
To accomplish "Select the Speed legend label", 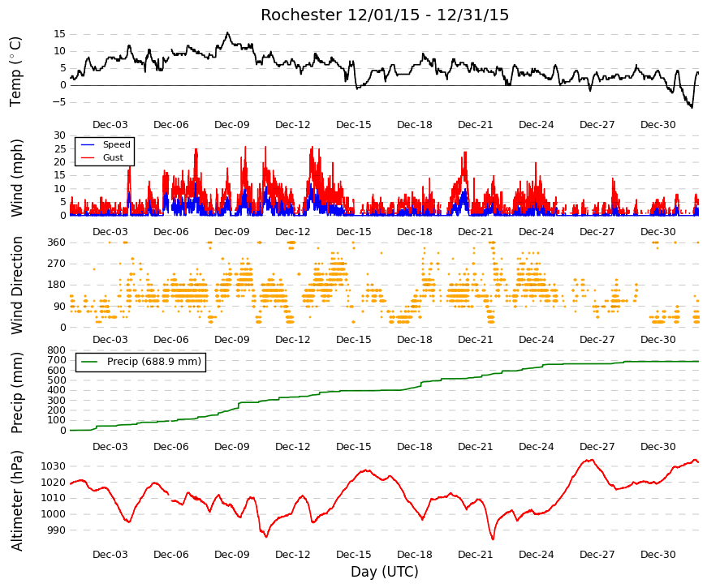I will click(x=116, y=144).
